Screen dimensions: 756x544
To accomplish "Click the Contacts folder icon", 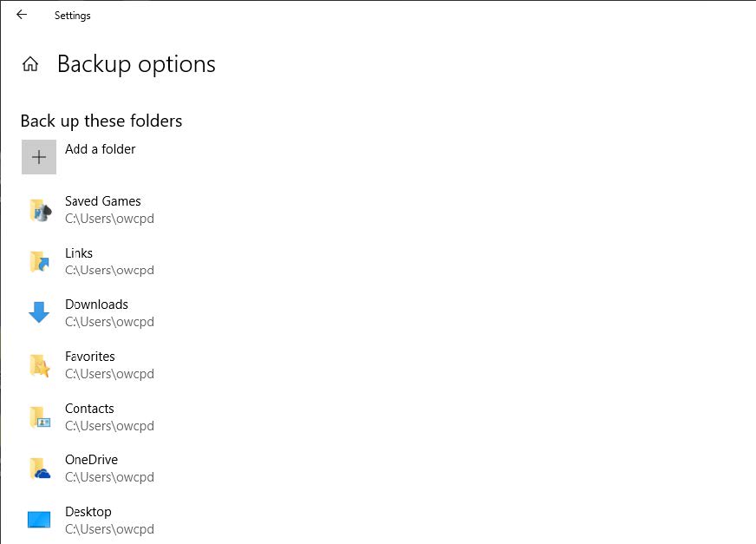I will click(x=39, y=417).
